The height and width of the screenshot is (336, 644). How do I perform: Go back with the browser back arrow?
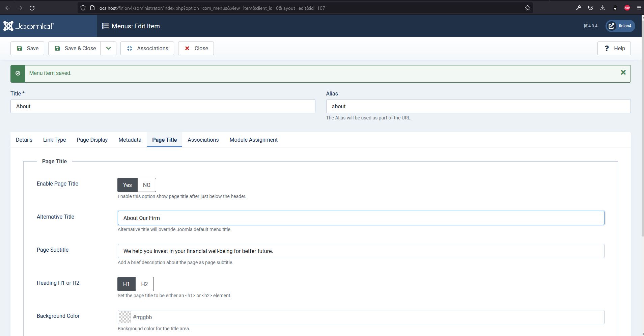(x=8, y=8)
